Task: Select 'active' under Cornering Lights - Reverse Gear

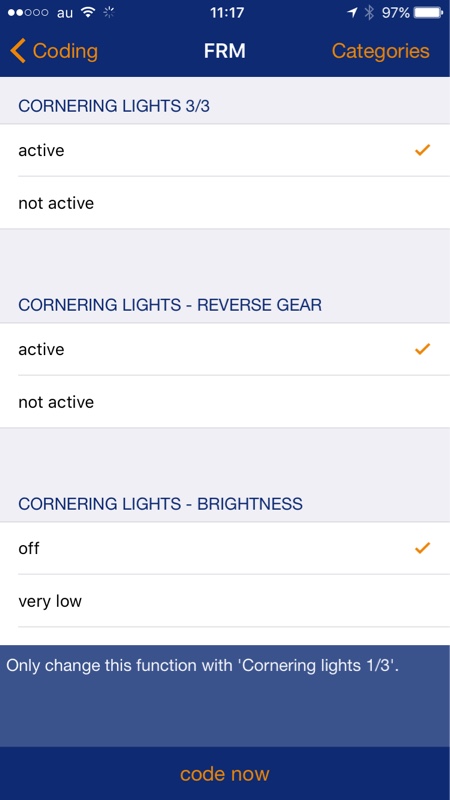Action: click(225, 349)
